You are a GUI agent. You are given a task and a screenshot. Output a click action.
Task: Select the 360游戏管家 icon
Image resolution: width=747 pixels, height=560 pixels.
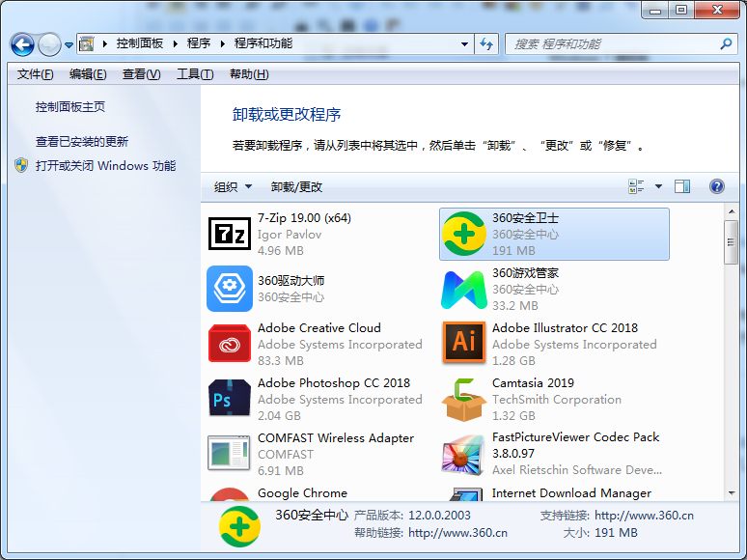[463, 289]
